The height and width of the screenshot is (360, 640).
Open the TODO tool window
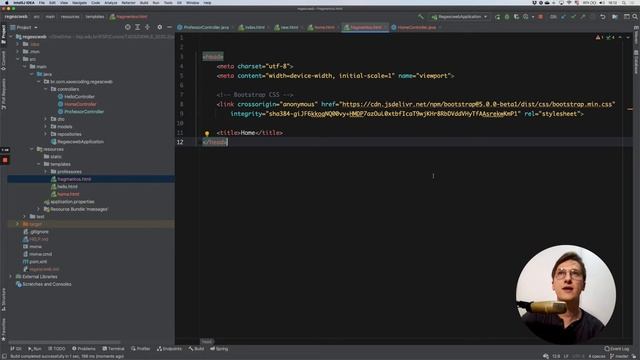(57, 349)
